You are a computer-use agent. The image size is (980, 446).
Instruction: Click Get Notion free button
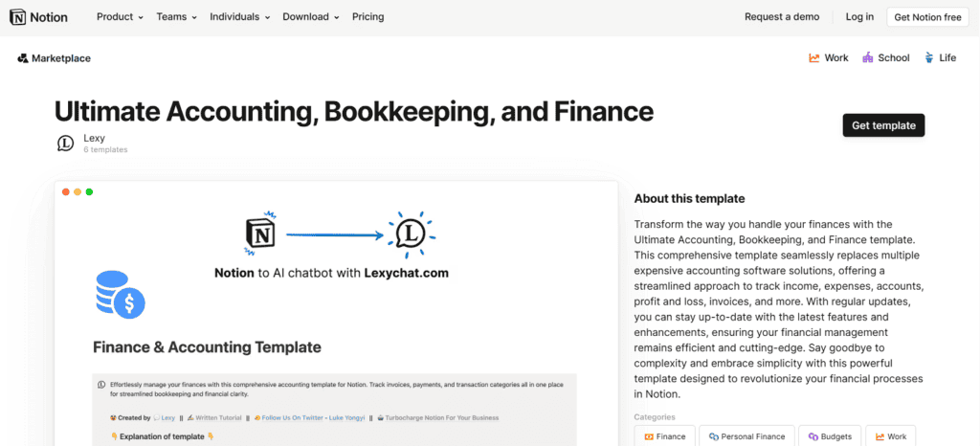(x=927, y=17)
